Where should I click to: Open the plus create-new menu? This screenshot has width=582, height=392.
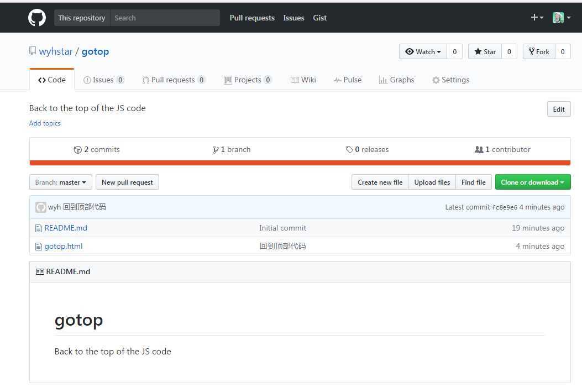click(x=537, y=18)
